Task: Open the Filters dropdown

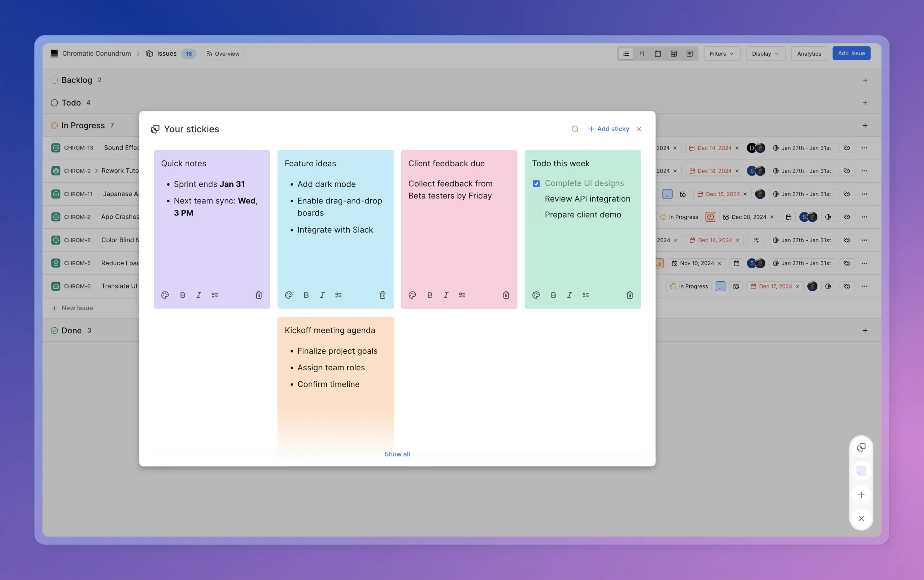Action: [x=722, y=54]
